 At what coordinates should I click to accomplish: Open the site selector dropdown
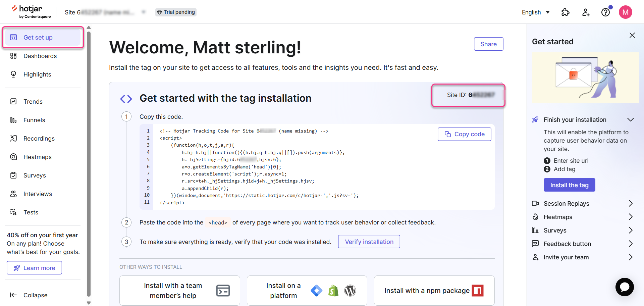pos(105,12)
